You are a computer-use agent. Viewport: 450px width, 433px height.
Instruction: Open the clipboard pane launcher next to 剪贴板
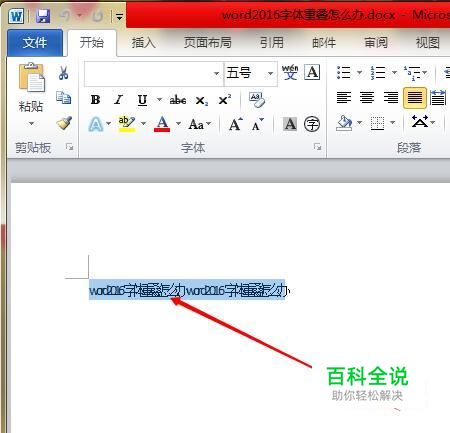[x=69, y=147]
